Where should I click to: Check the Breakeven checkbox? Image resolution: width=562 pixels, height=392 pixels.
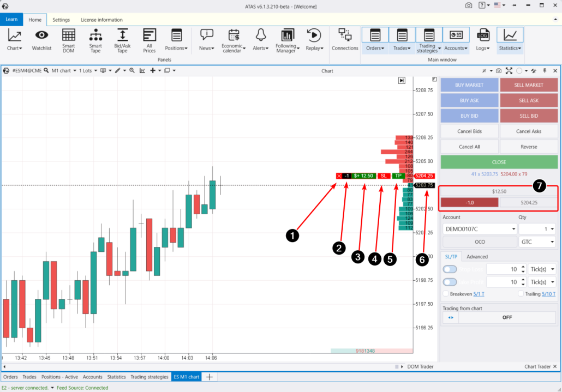pos(446,294)
